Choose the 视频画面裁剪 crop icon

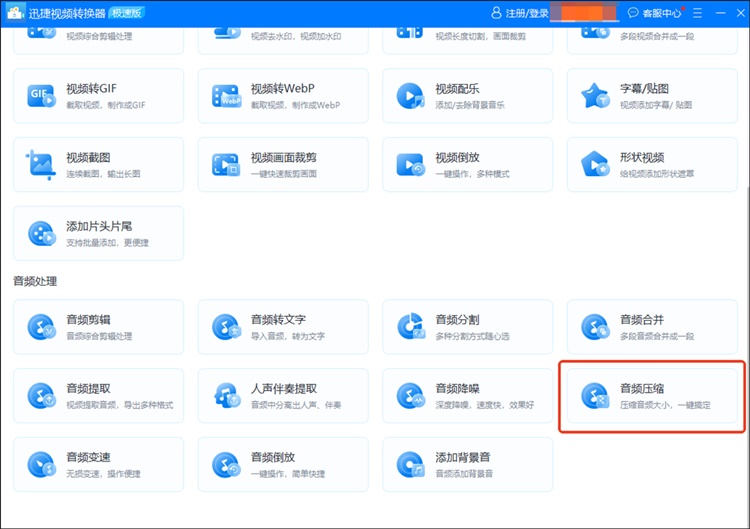[x=226, y=165]
